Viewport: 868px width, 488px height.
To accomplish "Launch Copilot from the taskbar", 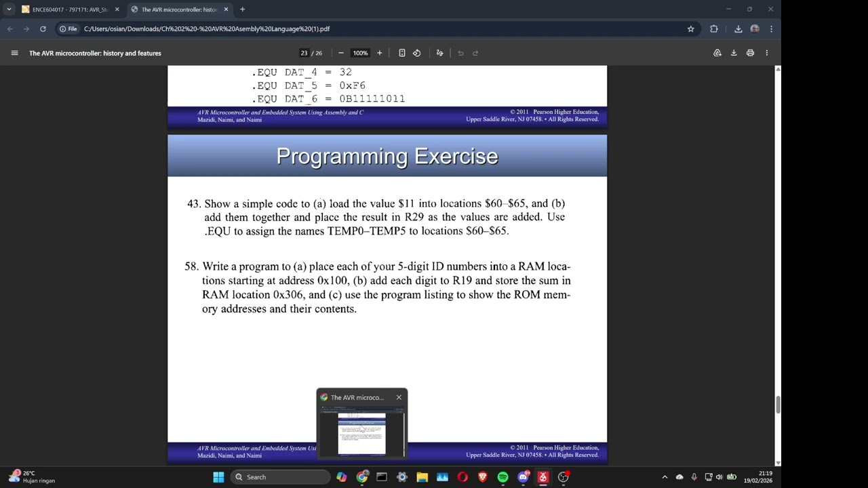I will (x=342, y=477).
